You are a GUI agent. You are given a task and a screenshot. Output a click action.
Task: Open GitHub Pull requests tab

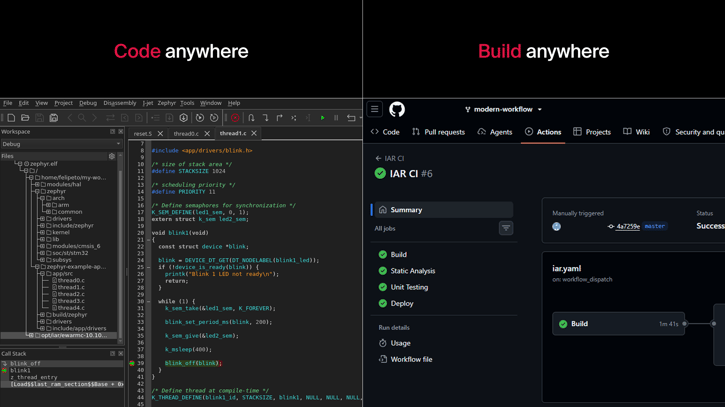tap(438, 132)
